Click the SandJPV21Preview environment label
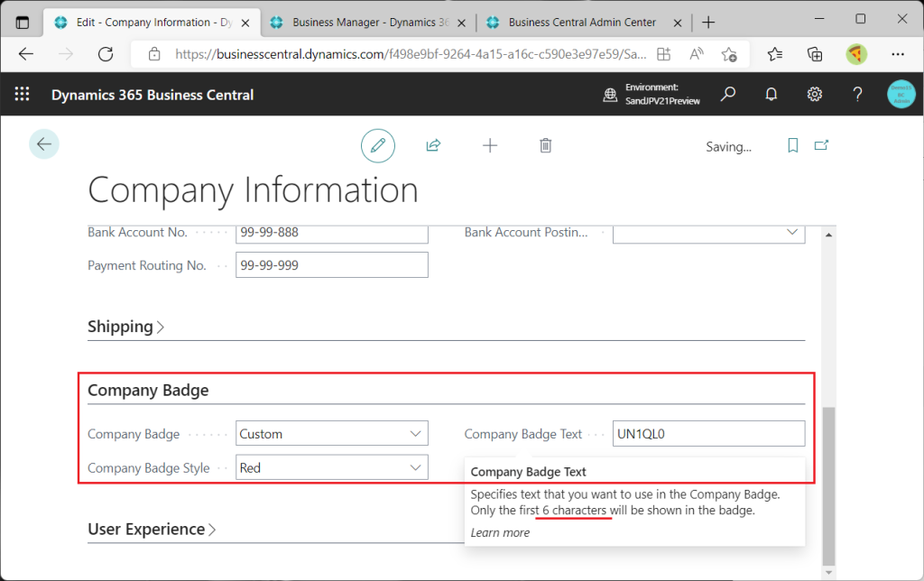The image size is (924, 581). [662, 101]
